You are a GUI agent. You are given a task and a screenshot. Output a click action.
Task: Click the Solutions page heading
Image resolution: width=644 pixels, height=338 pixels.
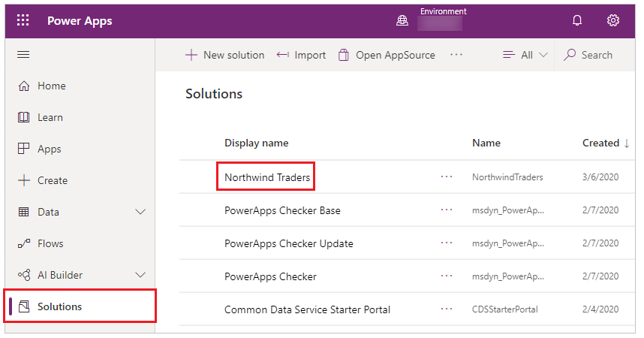[214, 94]
